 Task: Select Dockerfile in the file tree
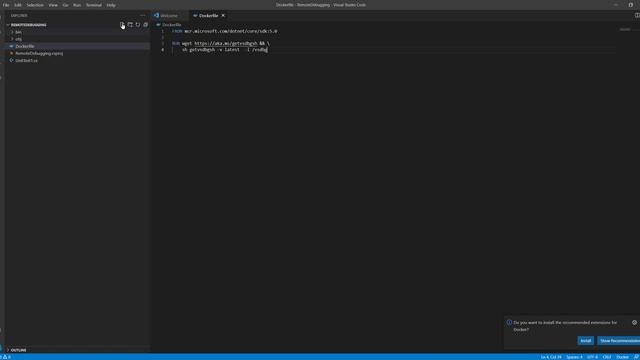pos(25,46)
